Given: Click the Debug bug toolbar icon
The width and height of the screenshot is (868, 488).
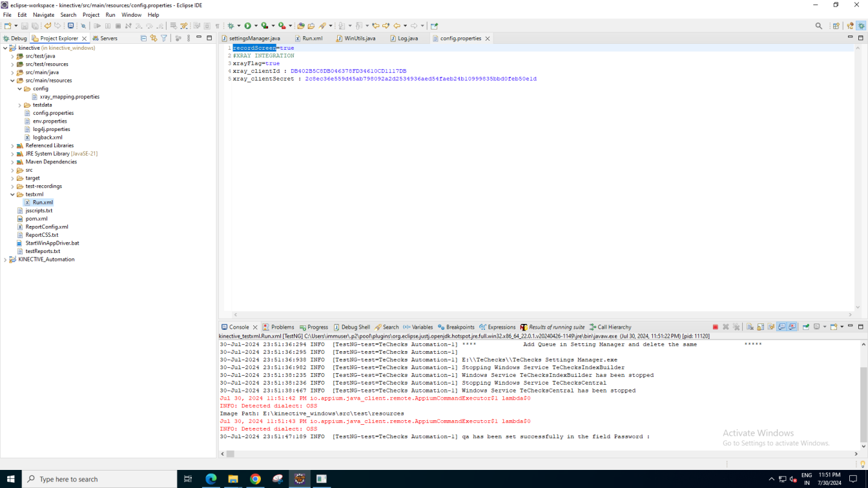Looking at the screenshot, I should (x=231, y=26).
